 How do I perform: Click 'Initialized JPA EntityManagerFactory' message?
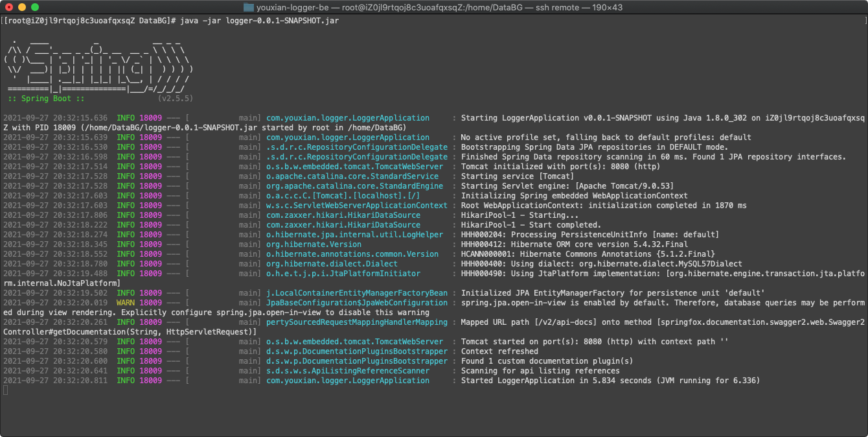612,293
